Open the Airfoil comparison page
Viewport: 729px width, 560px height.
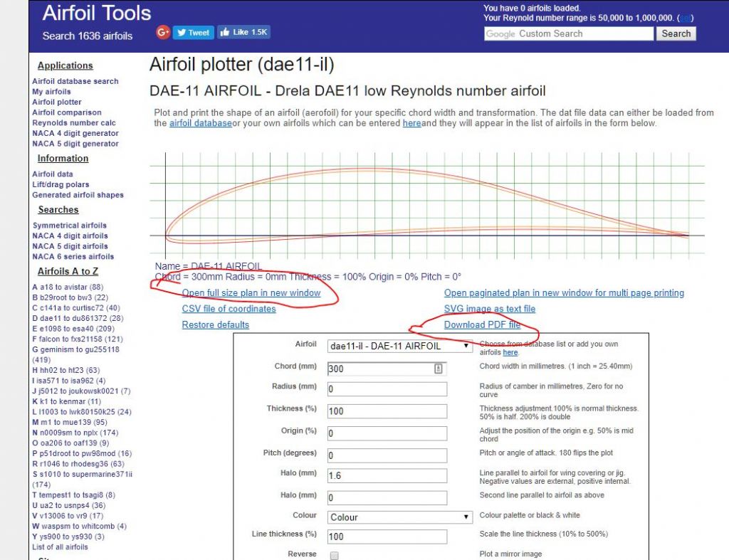66,112
